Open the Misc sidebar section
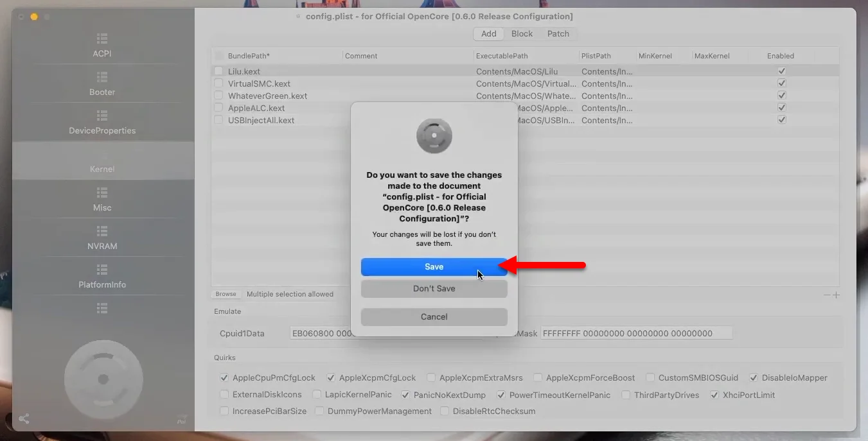The width and height of the screenshot is (868, 441). (x=102, y=199)
